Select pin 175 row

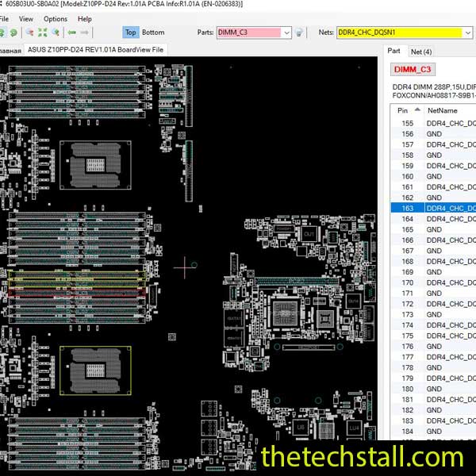coord(433,336)
